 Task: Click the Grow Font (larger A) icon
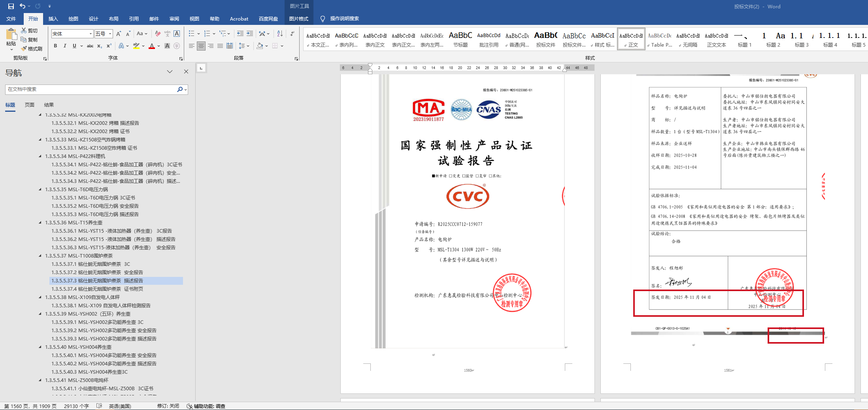[118, 34]
